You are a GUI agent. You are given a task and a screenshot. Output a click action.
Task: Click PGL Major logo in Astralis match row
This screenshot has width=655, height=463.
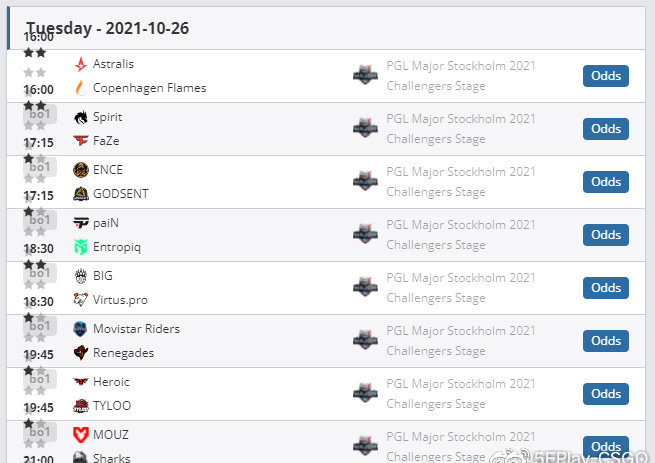pyautogui.click(x=366, y=75)
